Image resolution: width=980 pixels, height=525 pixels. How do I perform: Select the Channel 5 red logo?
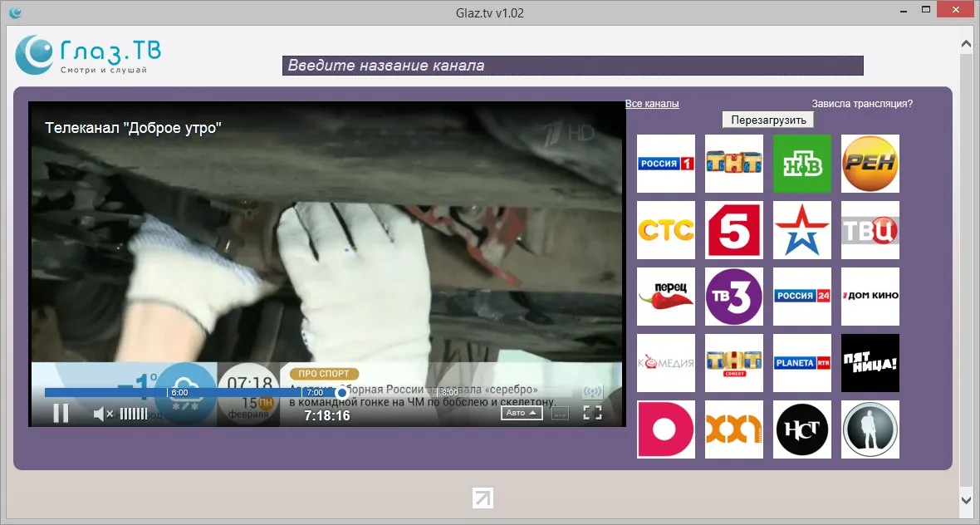(x=733, y=230)
